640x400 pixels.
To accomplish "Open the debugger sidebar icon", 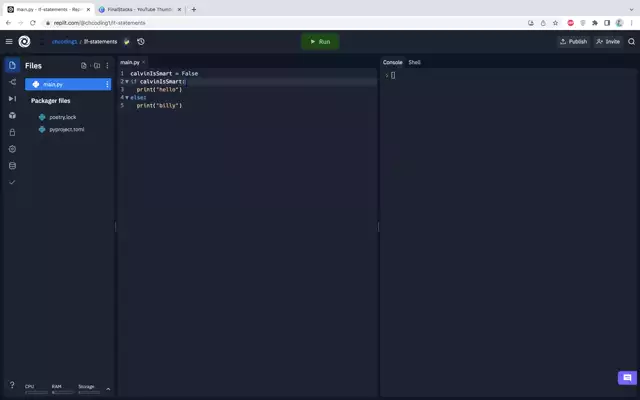I will [12, 99].
